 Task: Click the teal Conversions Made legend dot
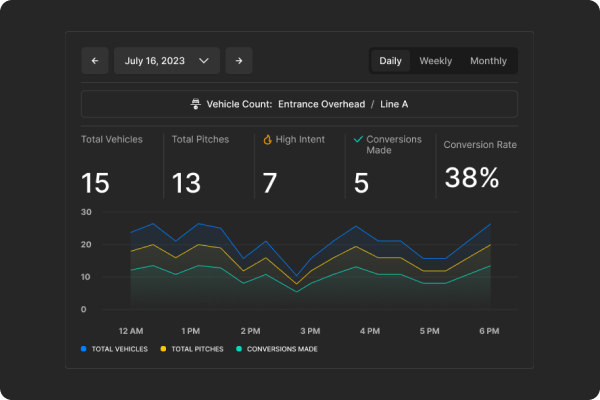pyautogui.click(x=239, y=349)
